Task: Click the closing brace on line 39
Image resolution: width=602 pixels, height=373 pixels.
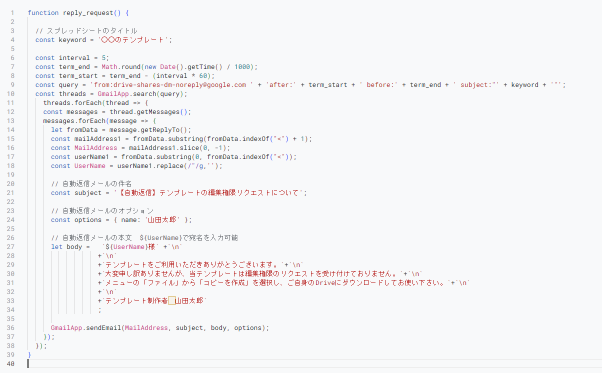Action: point(30,355)
